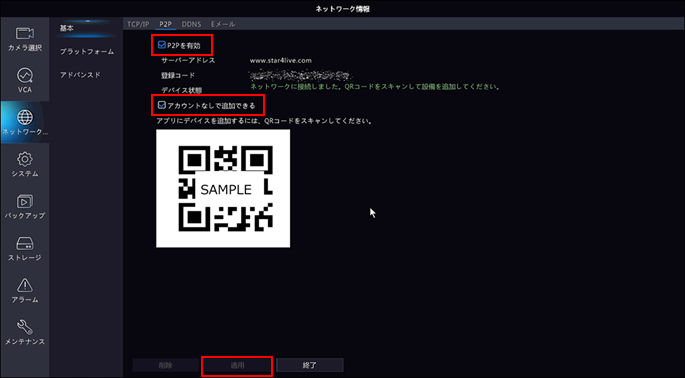The image size is (685, 378).
Task: Switch to the TCP/IP tab
Action: point(138,24)
